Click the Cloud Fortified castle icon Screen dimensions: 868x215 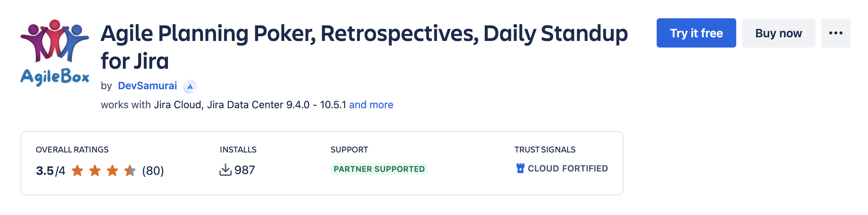coord(521,168)
